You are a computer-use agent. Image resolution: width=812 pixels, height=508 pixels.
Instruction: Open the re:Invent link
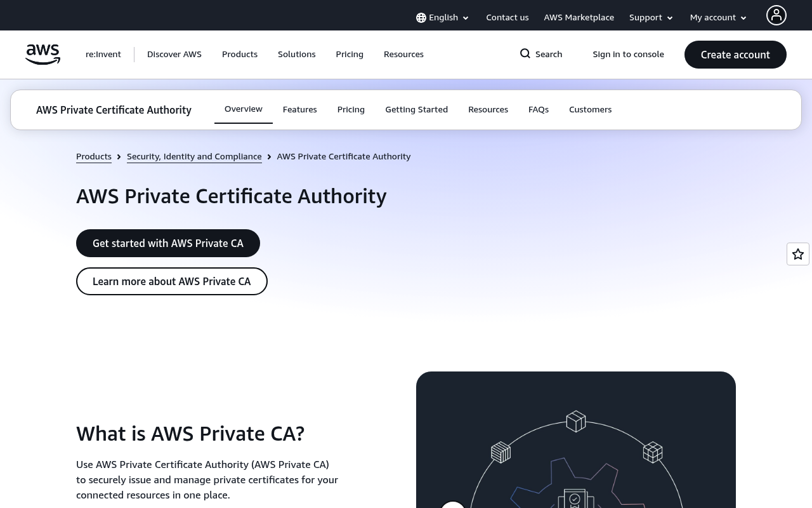(x=103, y=55)
